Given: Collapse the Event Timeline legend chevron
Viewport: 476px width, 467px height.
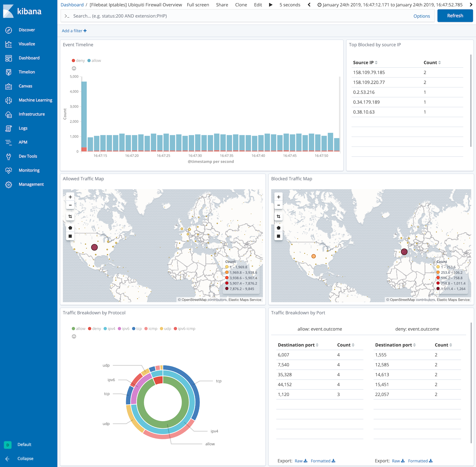Looking at the screenshot, I should point(74,68).
